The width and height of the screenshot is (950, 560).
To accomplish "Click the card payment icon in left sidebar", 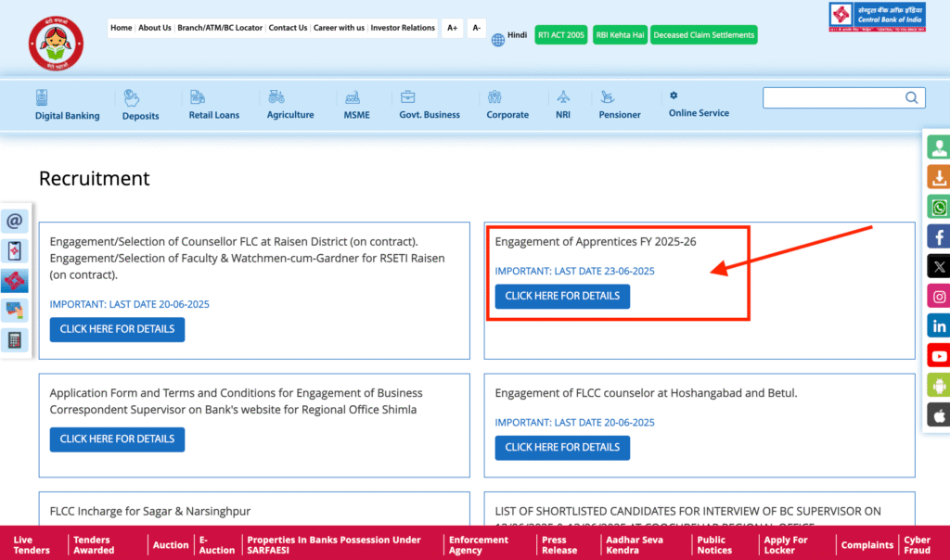I will [x=15, y=310].
